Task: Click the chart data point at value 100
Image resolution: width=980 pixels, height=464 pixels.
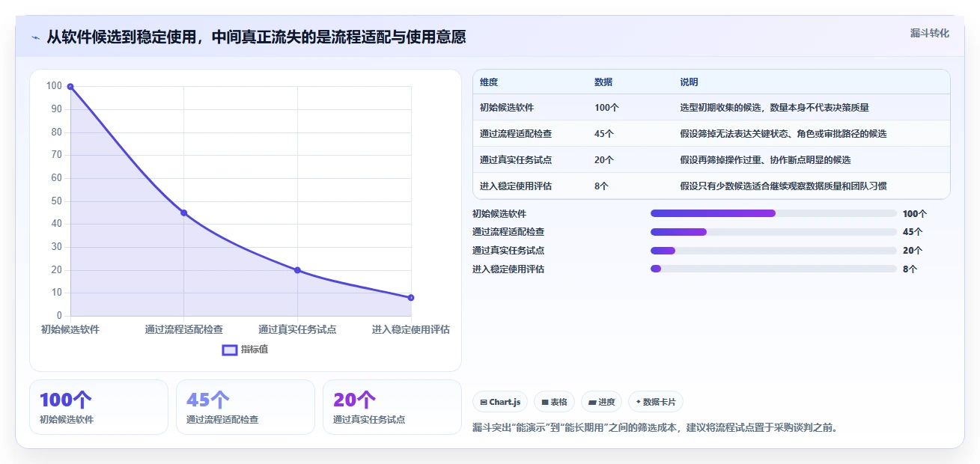Action: 70,87
